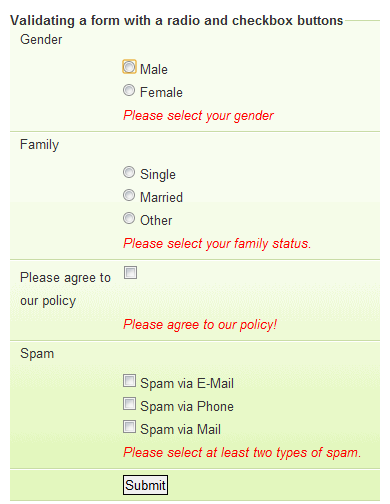Select the Male radio button

129,67
